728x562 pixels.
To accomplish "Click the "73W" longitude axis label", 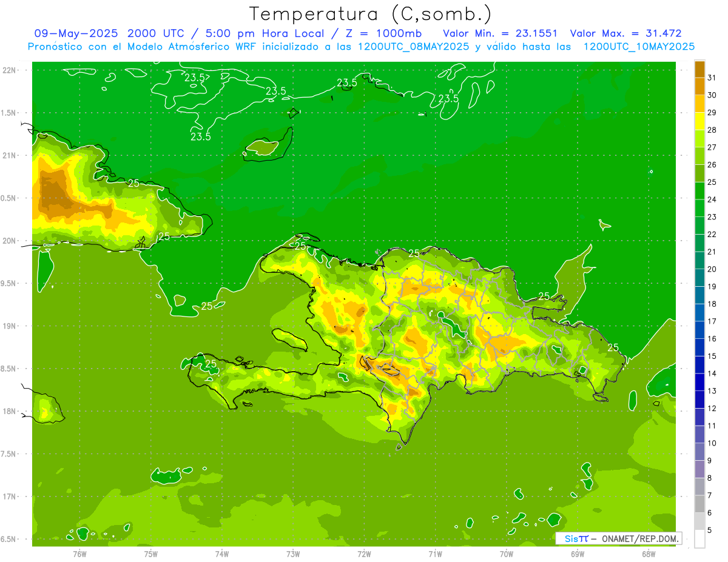I will point(293,554).
